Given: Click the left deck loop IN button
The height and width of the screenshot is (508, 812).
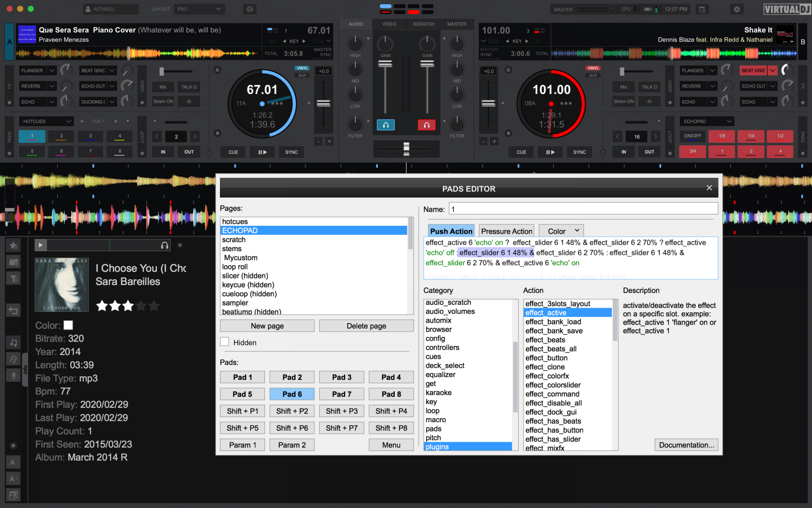Looking at the screenshot, I should (163, 152).
